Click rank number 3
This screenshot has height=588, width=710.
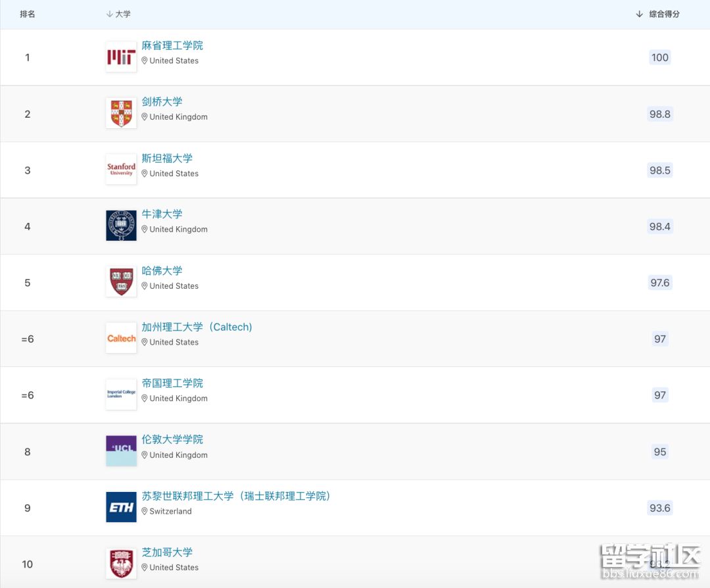(28, 170)
